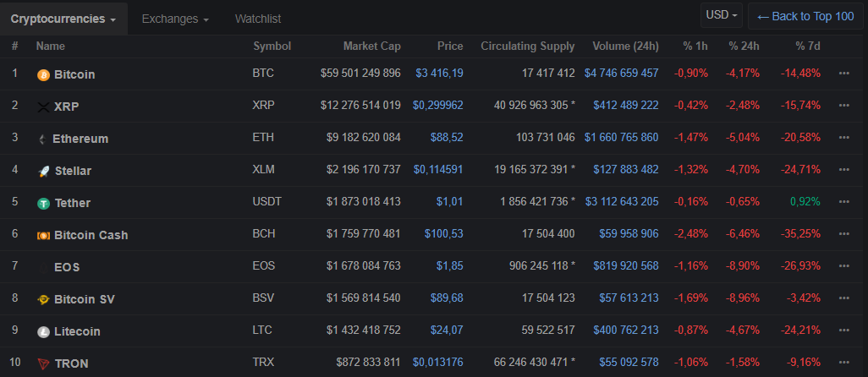Click the TRON logo icon
This screenshot has width=868, height=377.
pyautogui.click(x=43, y=363)
